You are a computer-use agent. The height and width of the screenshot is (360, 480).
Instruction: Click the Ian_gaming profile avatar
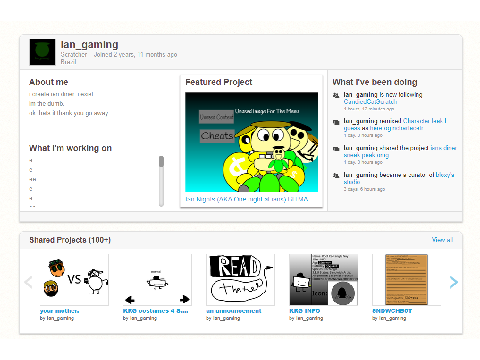click(42, 52)
